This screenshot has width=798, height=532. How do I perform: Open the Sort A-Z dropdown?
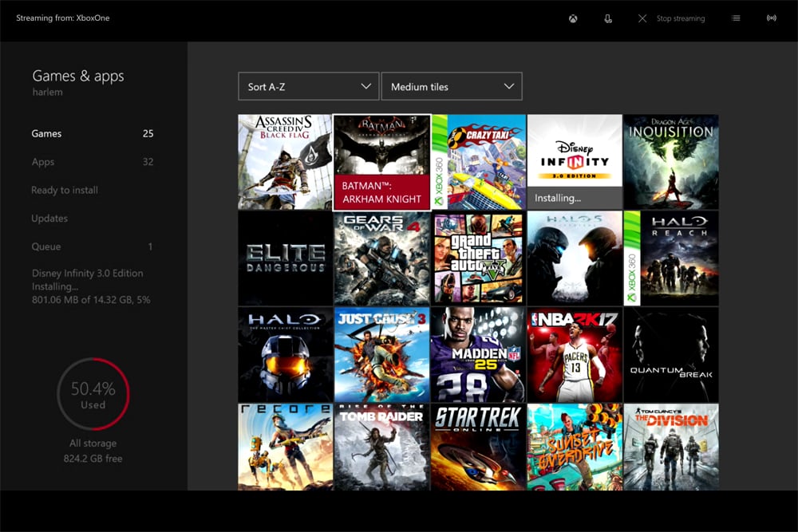[308, 86]
